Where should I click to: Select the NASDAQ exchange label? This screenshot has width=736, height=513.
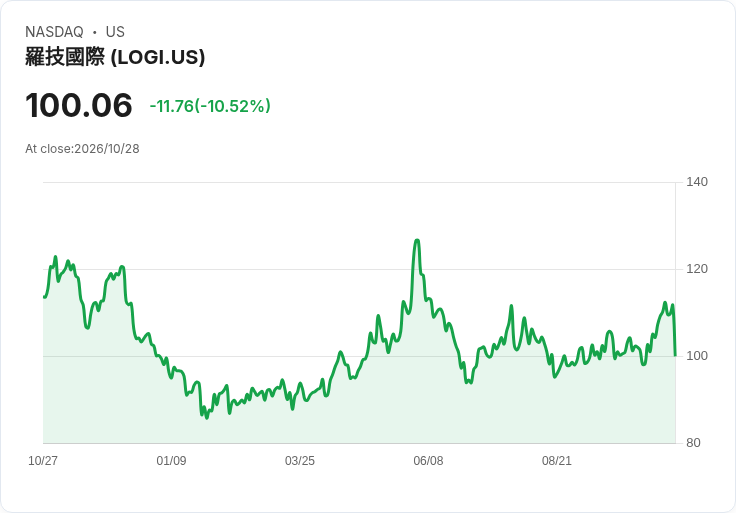(54, 32)
